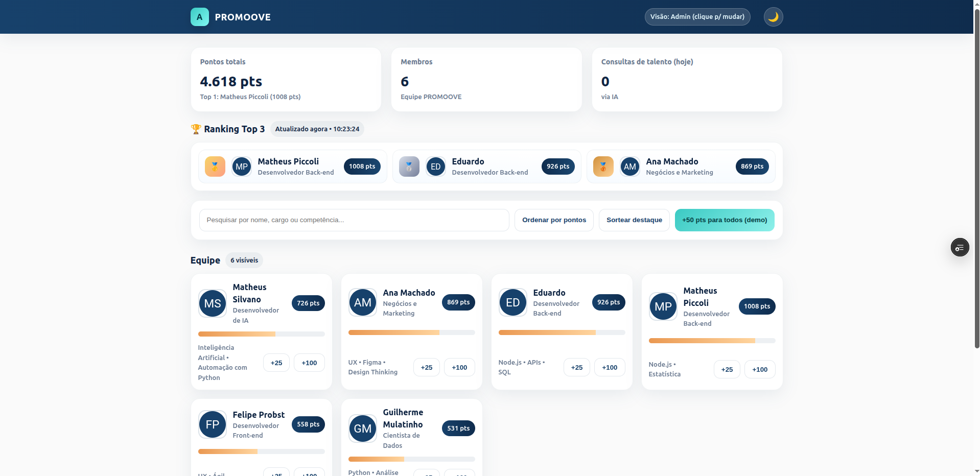
Task: Focus the search by name or skill field
Action: pos(354,220)
